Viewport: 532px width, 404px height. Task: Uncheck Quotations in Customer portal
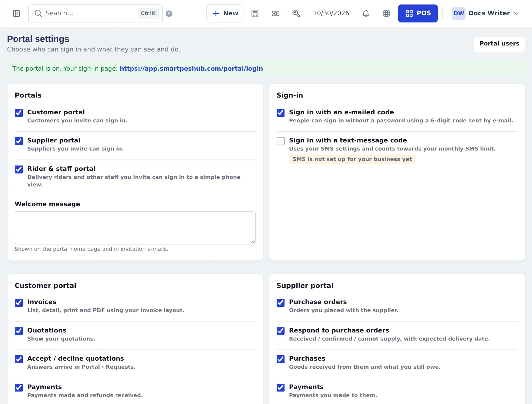[19, 331]
